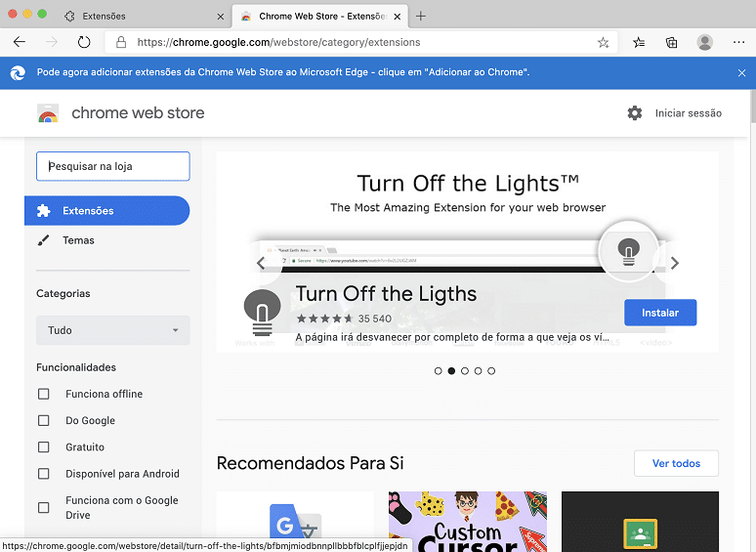Click the vertical page scrollbar
756x552 pixels.
point(752,106)
